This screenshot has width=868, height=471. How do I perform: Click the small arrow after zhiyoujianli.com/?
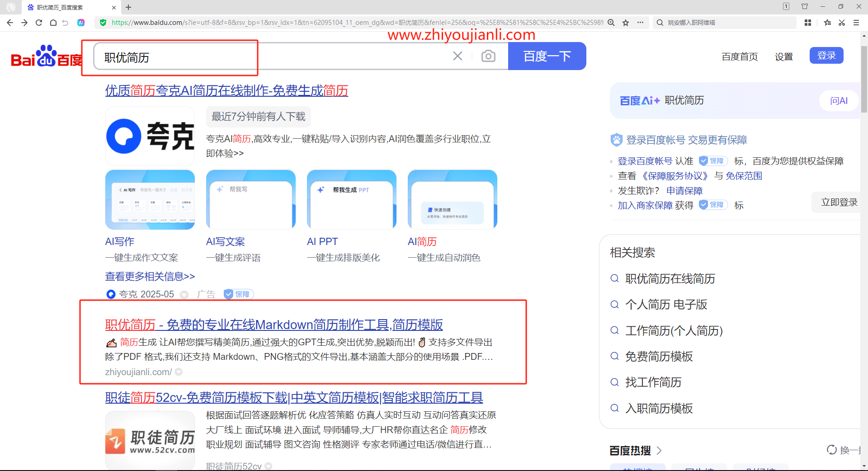coord(179,372)
